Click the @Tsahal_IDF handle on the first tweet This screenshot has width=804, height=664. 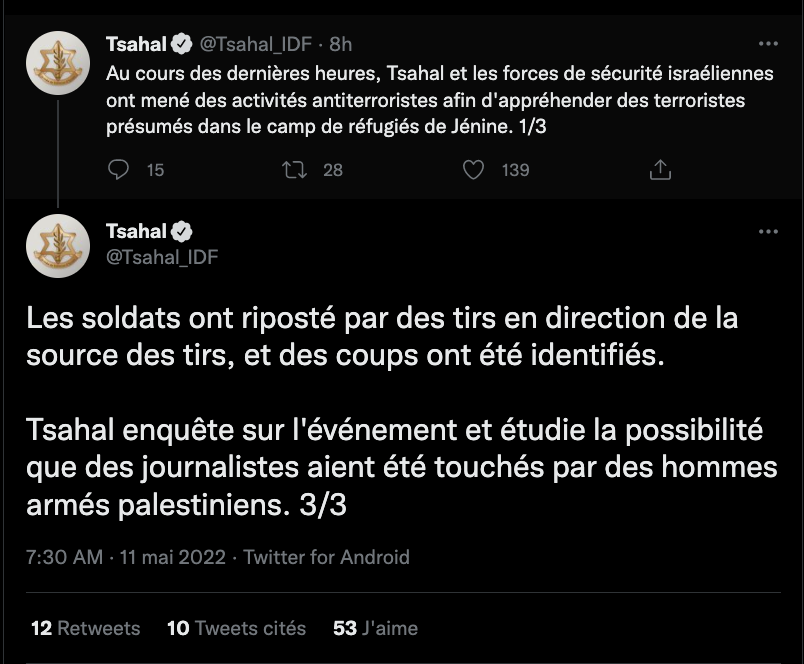pyautogui.click(x=255, y=44)
